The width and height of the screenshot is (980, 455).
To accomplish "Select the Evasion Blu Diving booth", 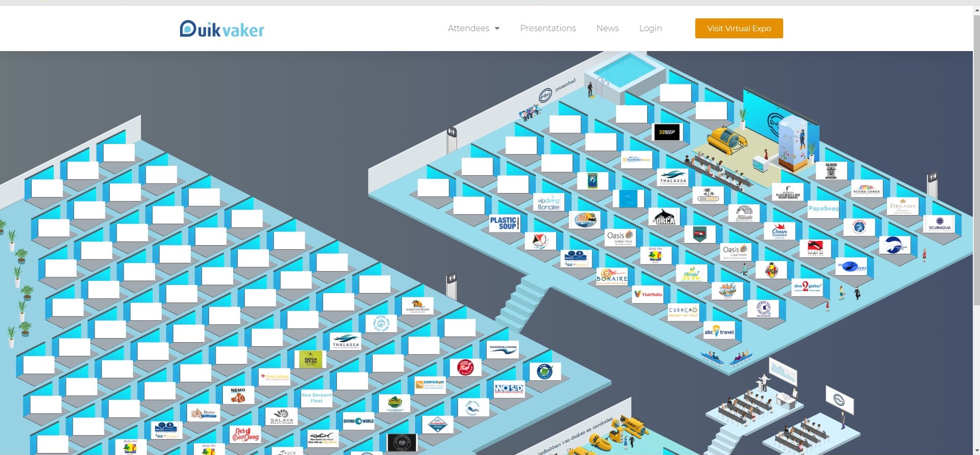I will pyautogui.click(x=503, y=349).
